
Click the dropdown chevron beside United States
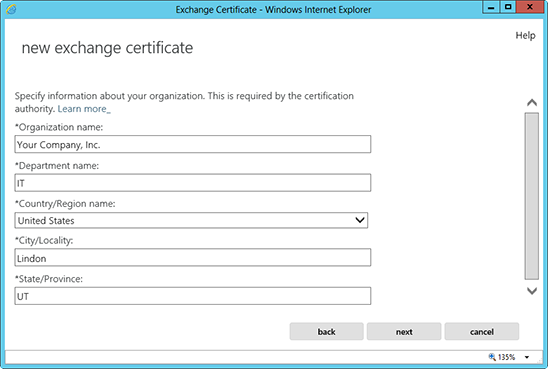360,220
